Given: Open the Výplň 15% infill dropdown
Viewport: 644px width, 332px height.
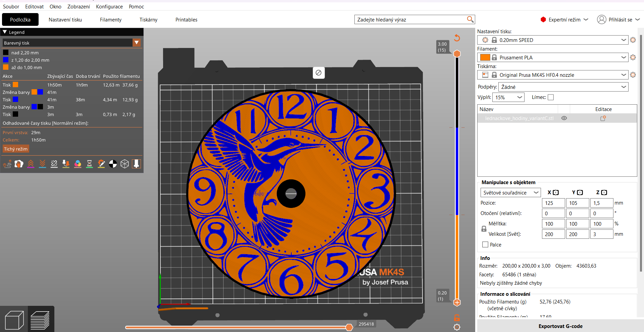Looking at the screenshot, I should (508, 97).
